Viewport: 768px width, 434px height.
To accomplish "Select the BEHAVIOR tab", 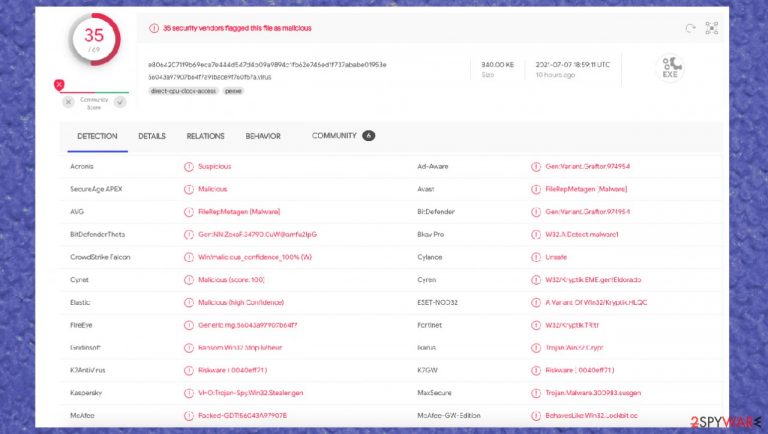I will tap(263, 136).
